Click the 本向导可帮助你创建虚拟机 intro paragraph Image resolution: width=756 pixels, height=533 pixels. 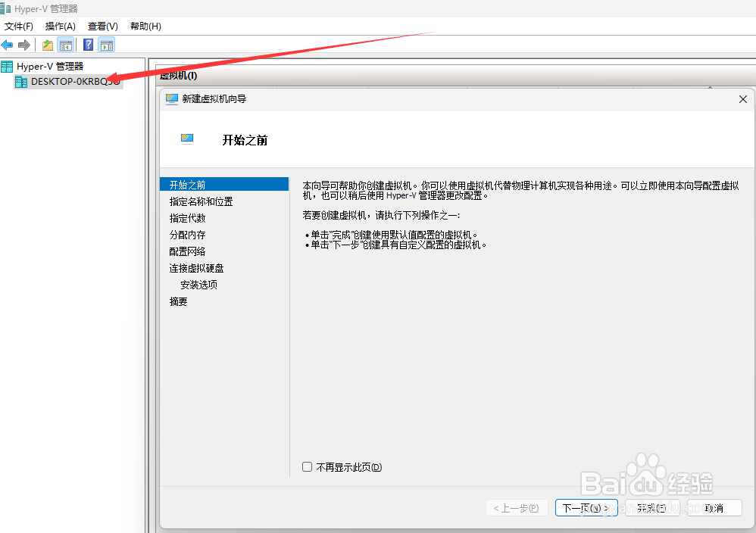(520, 190)
